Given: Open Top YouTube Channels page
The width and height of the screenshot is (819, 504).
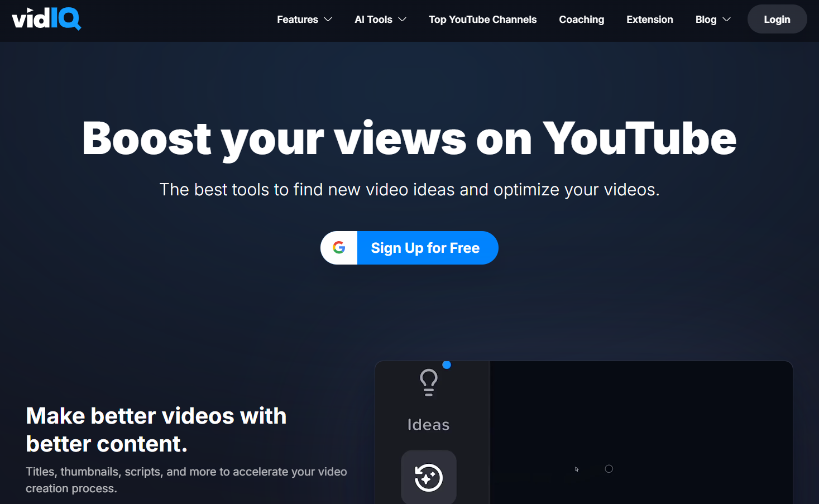Looking at the screenshot, I should point(482,20).
